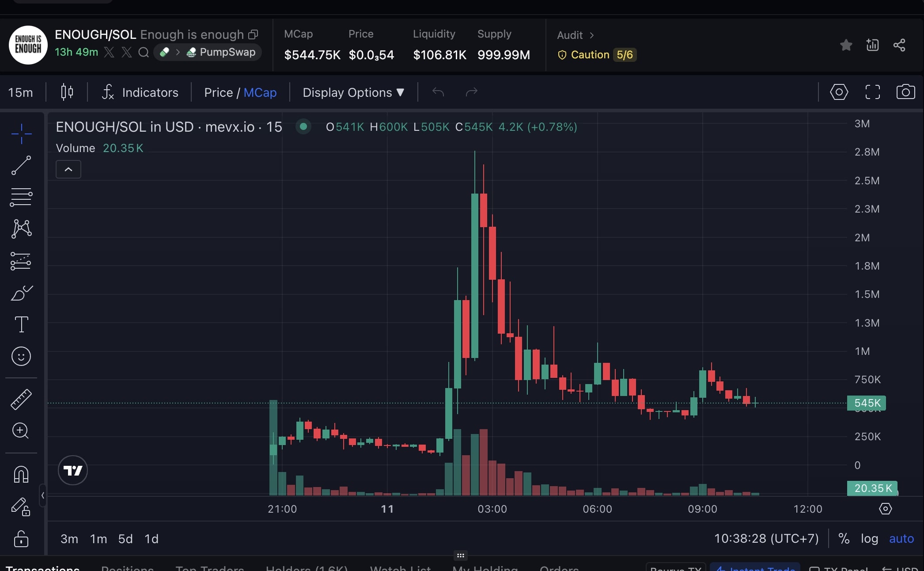Toggle lock all drawings padlock
The height and width of the screenshot is (571, 924).
coord(21,539)
